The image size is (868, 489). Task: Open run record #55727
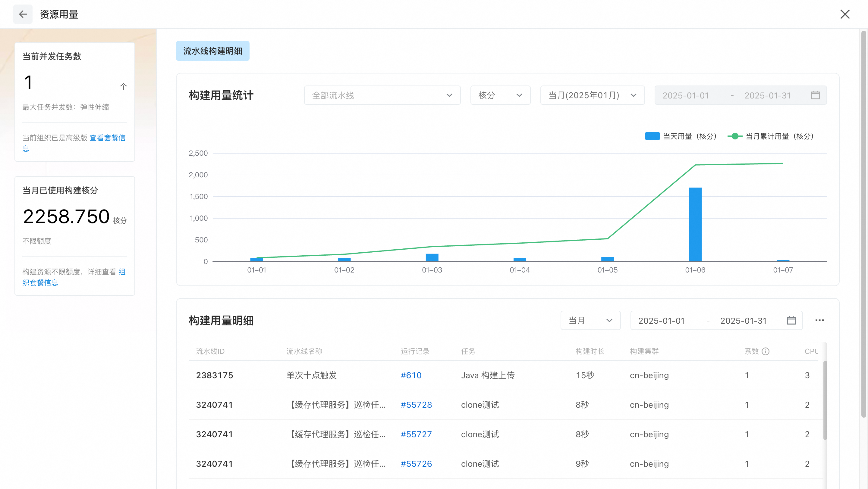(x=416, y=434)
